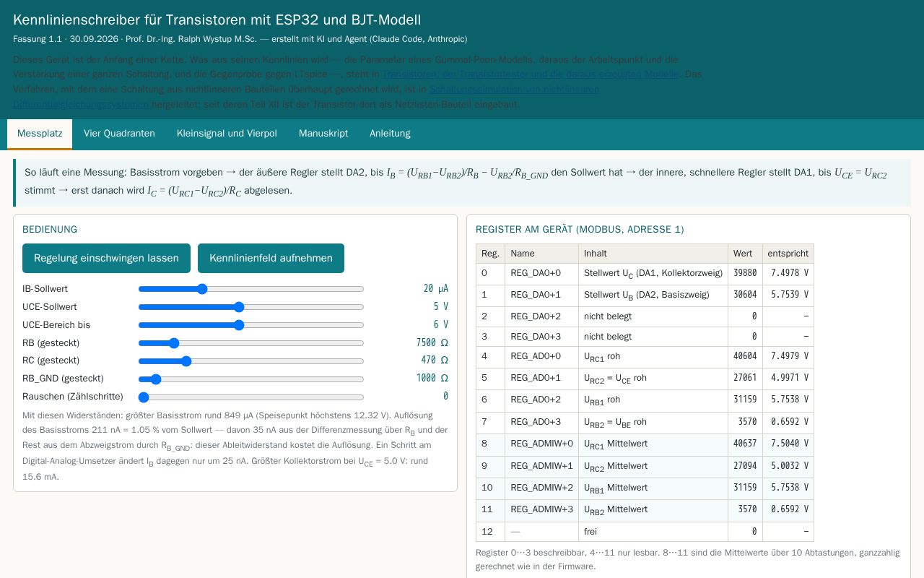924x578 pixels.
Task: Click Kennlinienfeld aufnehmen button
Action: [271, 258]
